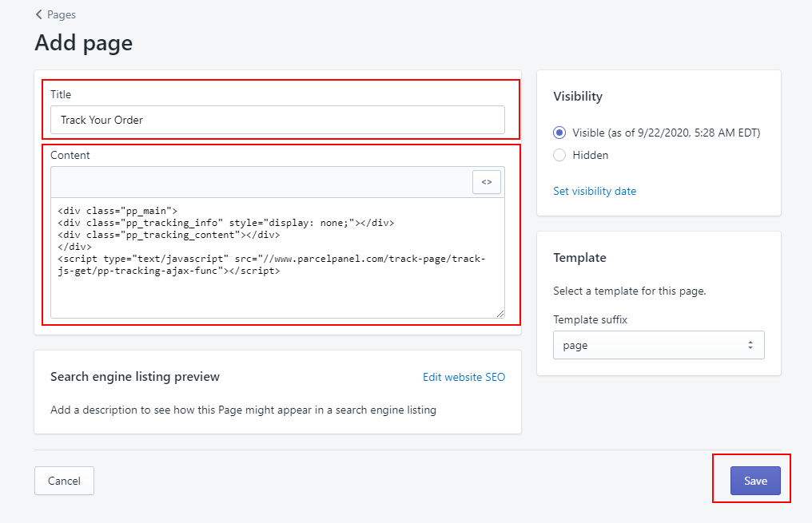Click the Add page heading

pos(84,42)
